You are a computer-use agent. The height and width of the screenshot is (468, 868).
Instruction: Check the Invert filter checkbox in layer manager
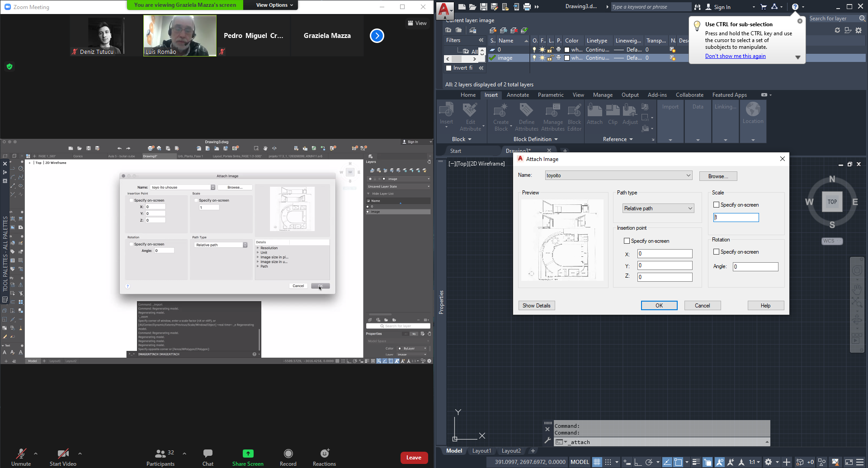[448, 68]
